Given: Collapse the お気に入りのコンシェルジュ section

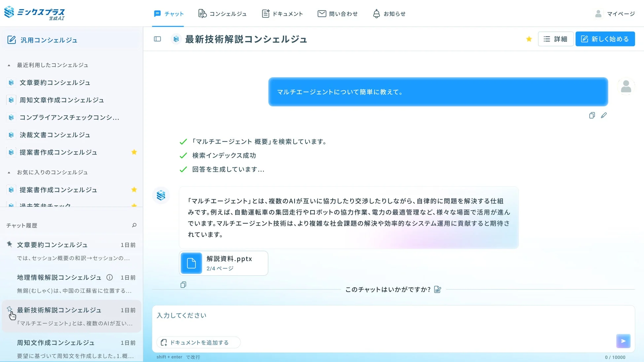Looking at the screenshot, I should tap(8, 172).
